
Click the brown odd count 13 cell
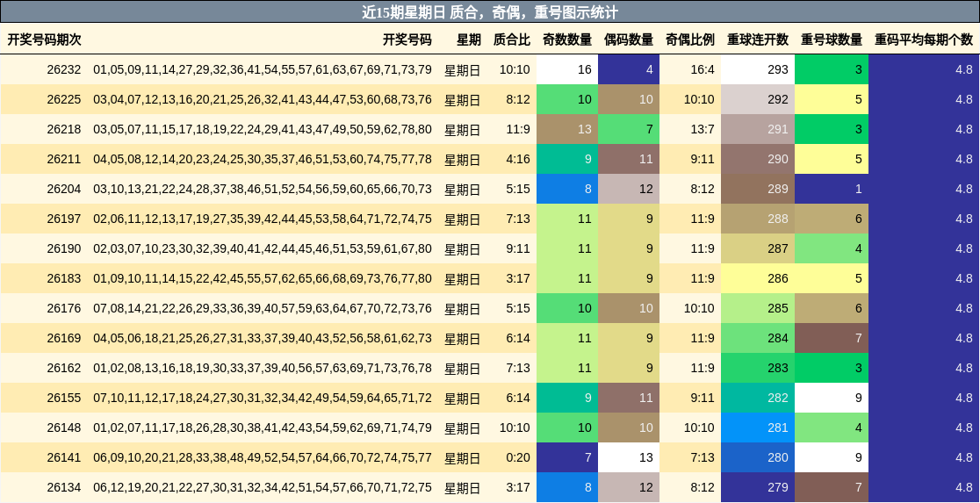pyautogui.click(x=567, y=129)
